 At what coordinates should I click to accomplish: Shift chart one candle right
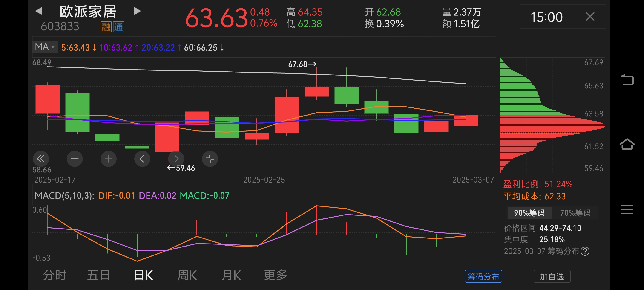(x=176, y=159)
